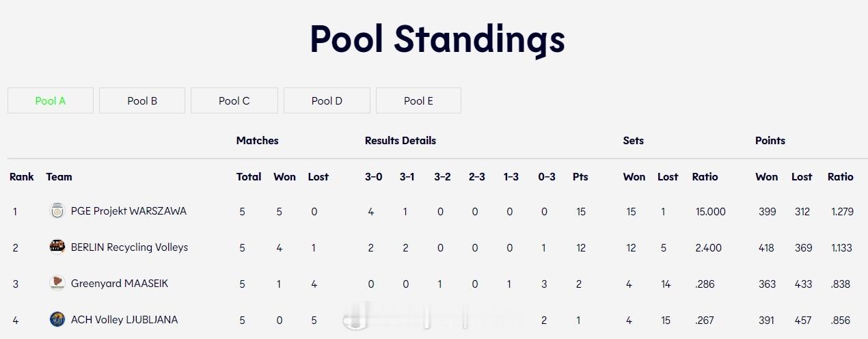Open BERLIN Recycling Volleys team link
868x339 pixels.
[129, 247]
